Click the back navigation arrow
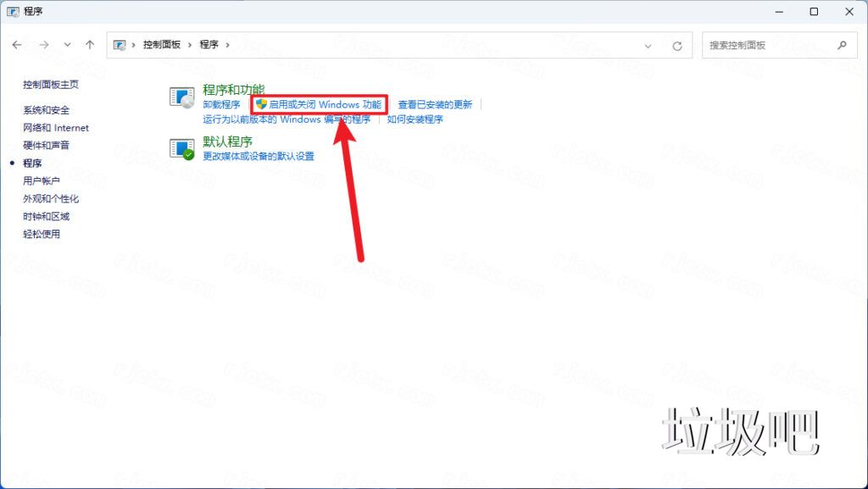This screenshot has height=489, width=868. pyautogui.click(x=17, y=44)
